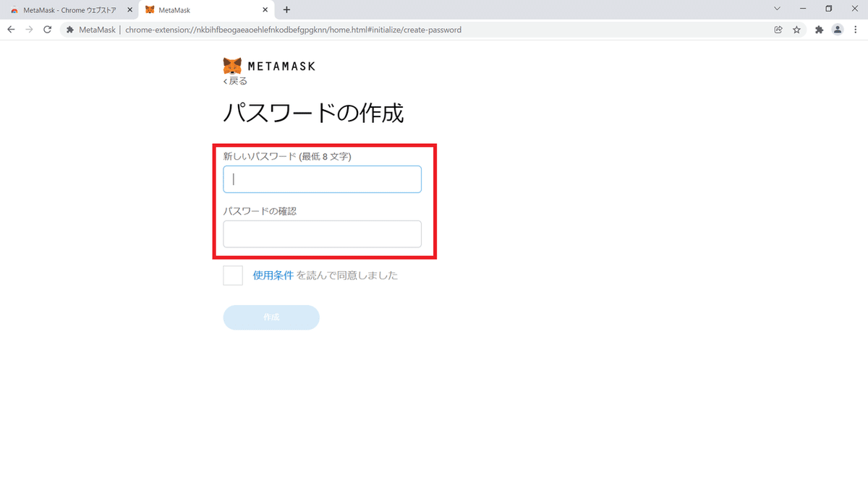Click the forward navigation arrow
Image resolution: width=868 pixels, height=488 pixels.
click(28, 30)
